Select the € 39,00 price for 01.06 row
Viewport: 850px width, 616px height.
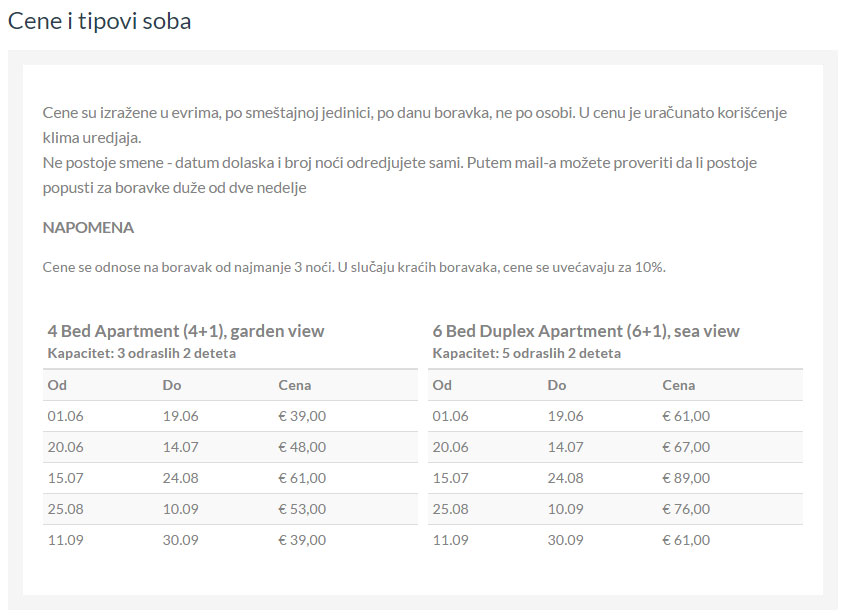point(301,416)
